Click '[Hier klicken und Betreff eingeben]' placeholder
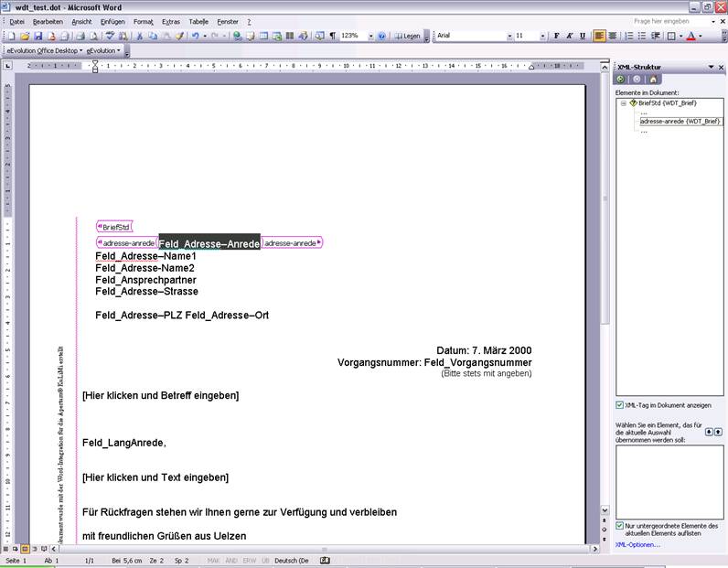Viewport: 728px width, 568px height. (x=161, y=396)
